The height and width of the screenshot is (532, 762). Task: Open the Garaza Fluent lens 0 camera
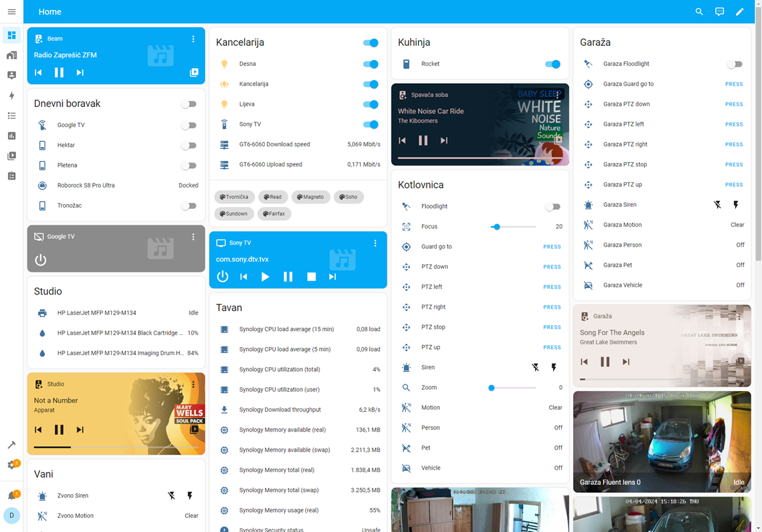coord(662,442)
